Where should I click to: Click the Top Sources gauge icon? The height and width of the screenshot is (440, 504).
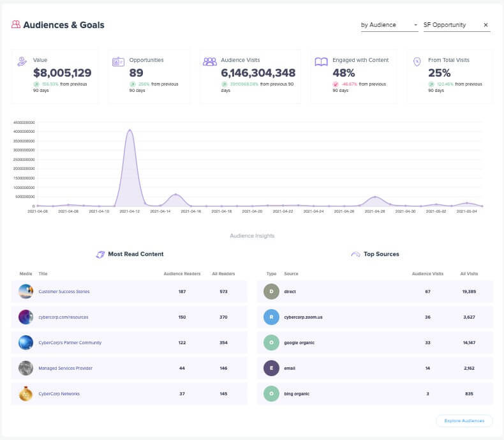pos(355,254)
